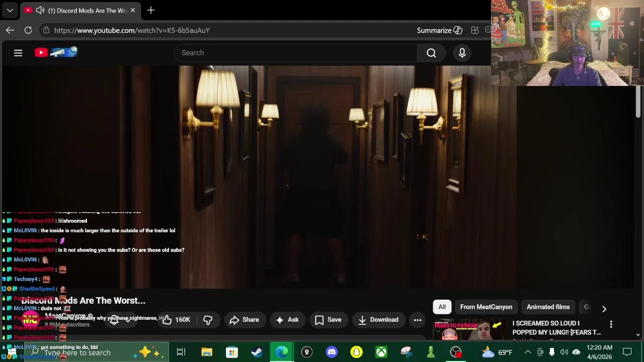
Task: Open the Fears to Fathom video thumbnail
Action: tap(470, 329)
